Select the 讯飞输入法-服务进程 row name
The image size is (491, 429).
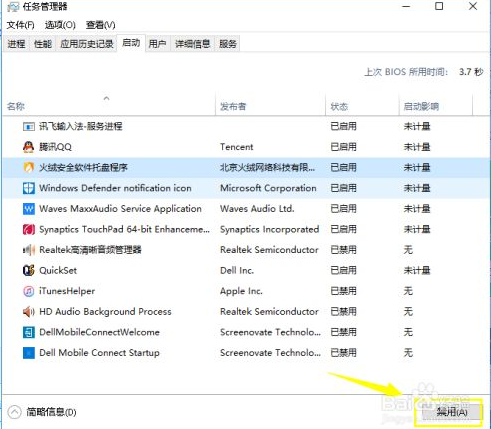pos(81,126)
